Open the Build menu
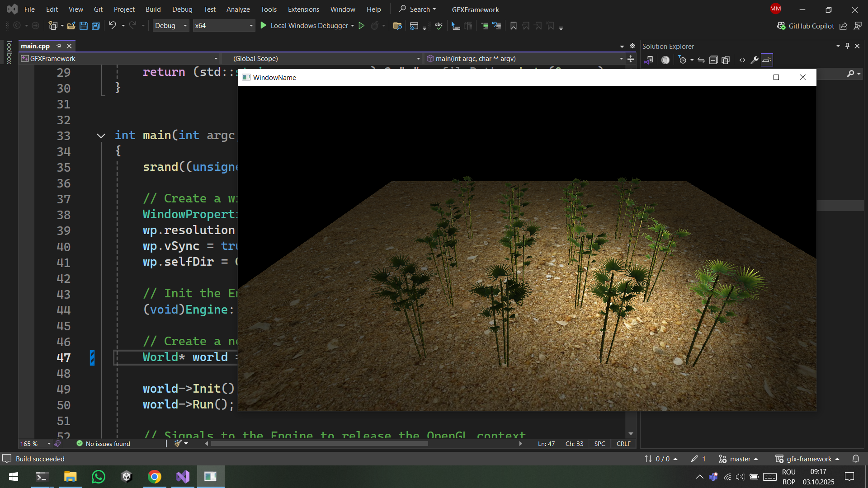Viewport: 868px width, 488px height. tap(153, 9)
